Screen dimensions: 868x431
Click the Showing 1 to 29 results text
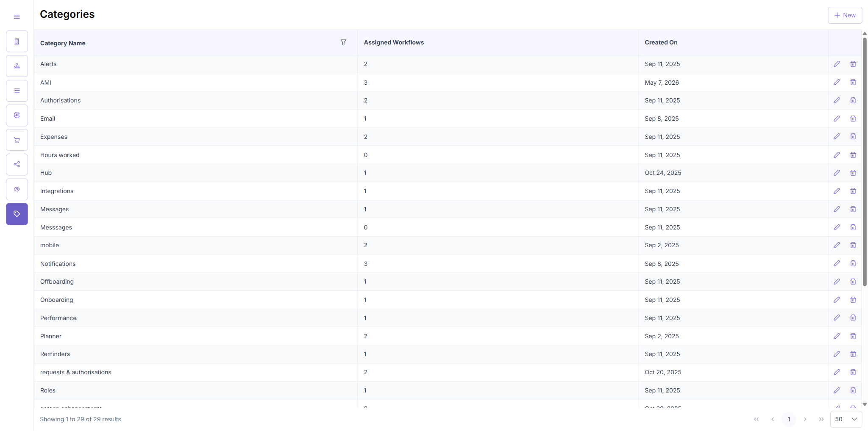[81, 419]
